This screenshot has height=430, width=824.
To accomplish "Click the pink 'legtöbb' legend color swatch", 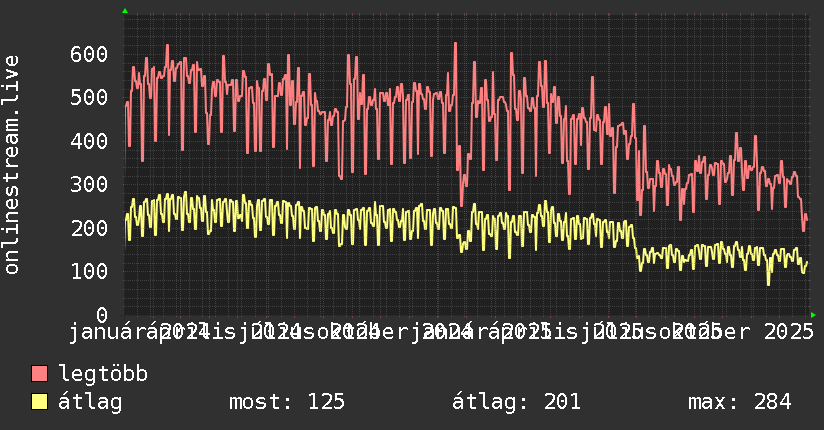I will point(39,373).
